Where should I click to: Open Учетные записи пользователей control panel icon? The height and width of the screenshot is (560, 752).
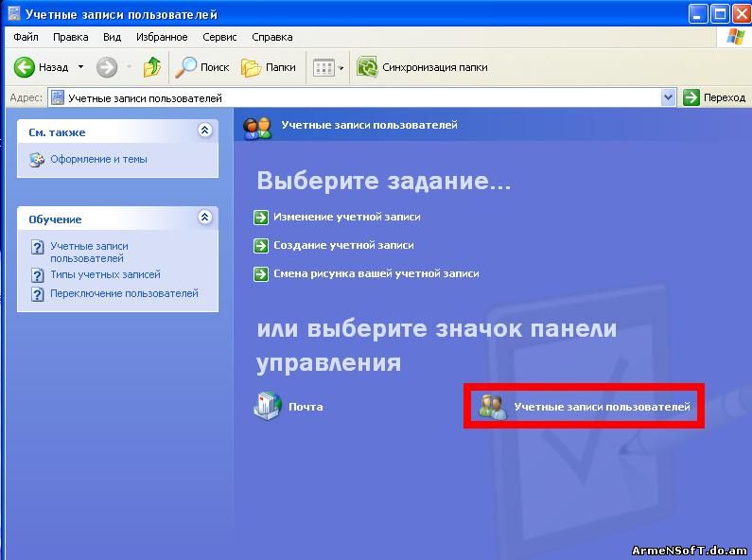click(493, 407)
